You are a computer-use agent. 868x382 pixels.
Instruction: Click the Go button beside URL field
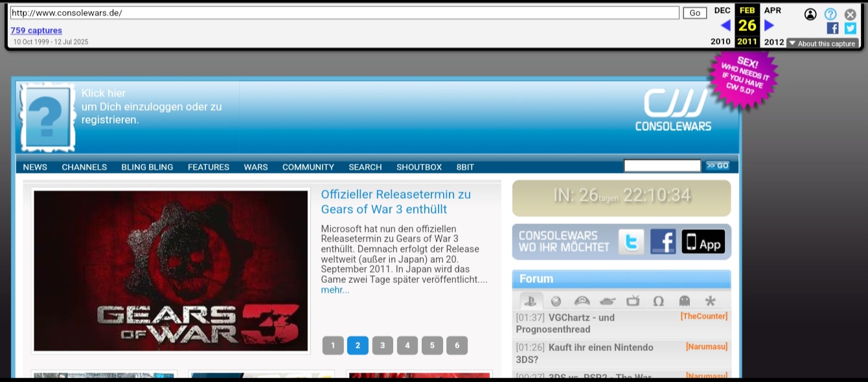coord(695,13)
